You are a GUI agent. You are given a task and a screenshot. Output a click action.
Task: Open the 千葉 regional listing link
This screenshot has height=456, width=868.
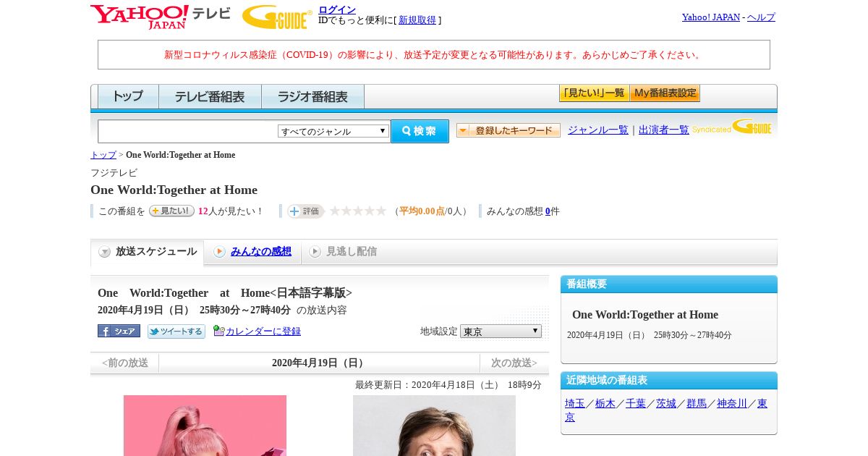point(636,403)
